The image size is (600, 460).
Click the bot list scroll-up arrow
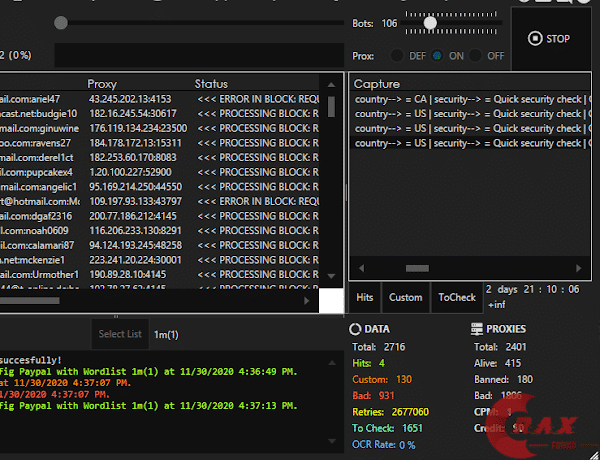332,84
